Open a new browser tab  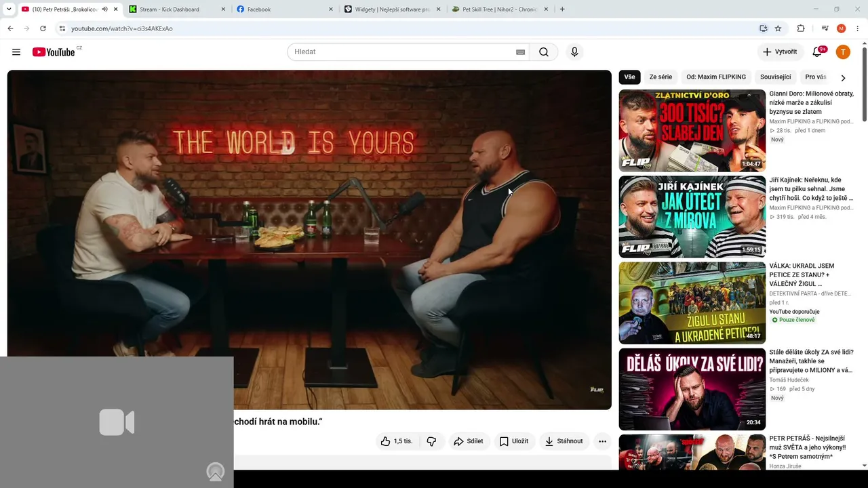562,9
